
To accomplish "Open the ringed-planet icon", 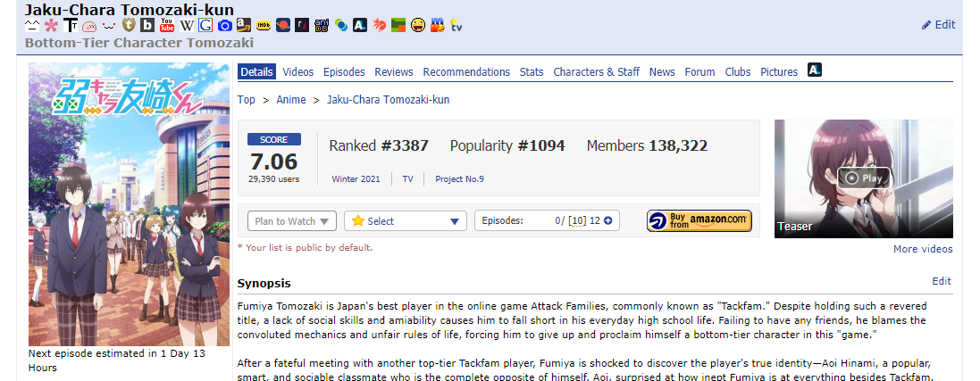I will point(283,26).
